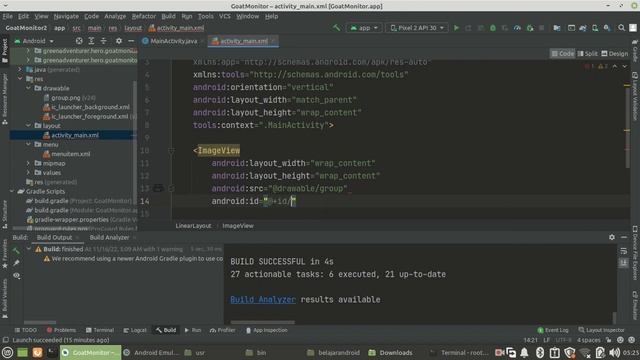Open Project panel settings gear
Screen dimensions: 640x360
coord(119,41)
